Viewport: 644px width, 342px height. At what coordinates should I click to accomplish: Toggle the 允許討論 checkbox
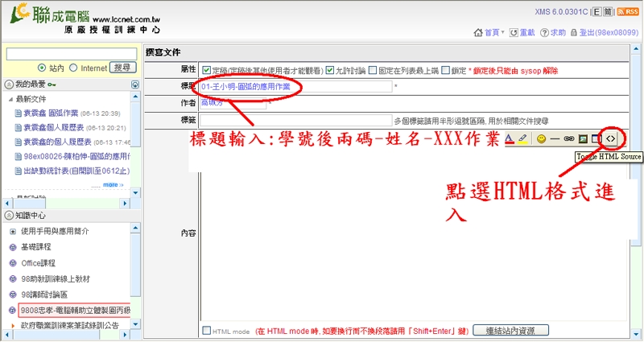point(330,70)
